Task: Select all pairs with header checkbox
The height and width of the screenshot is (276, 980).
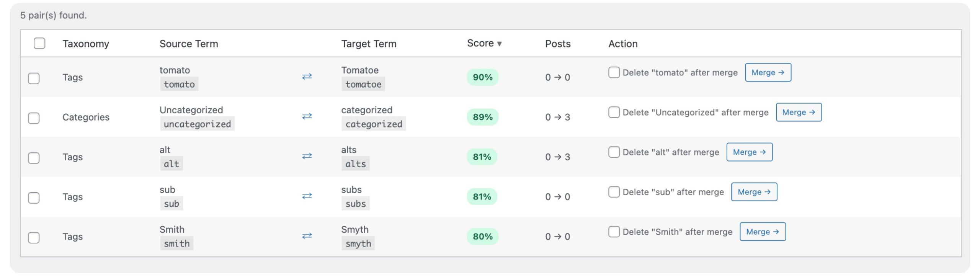Action: (x=39, y=43)
